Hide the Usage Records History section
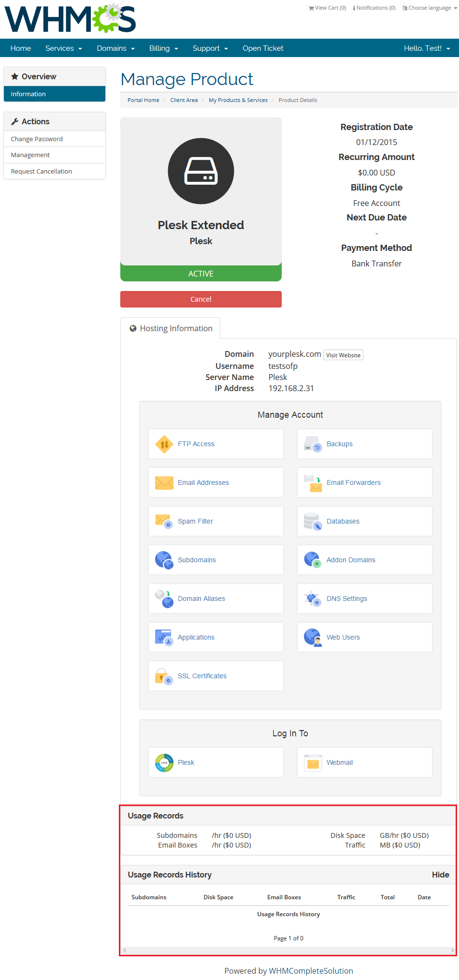Image resolution: width=459 pixels, height=980 pixels. (x=440, y=875)
